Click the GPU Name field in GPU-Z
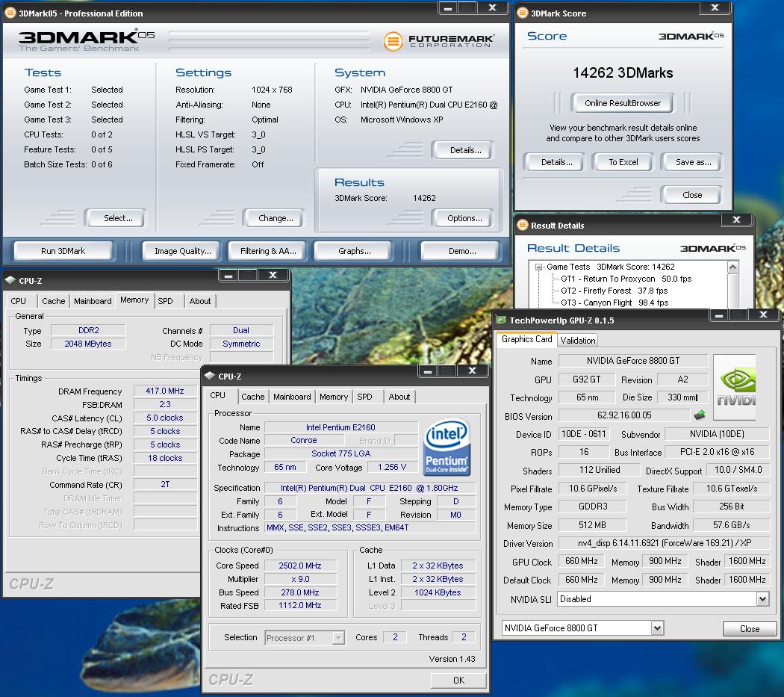The image size is (784, 697). (x=633, y=361)
